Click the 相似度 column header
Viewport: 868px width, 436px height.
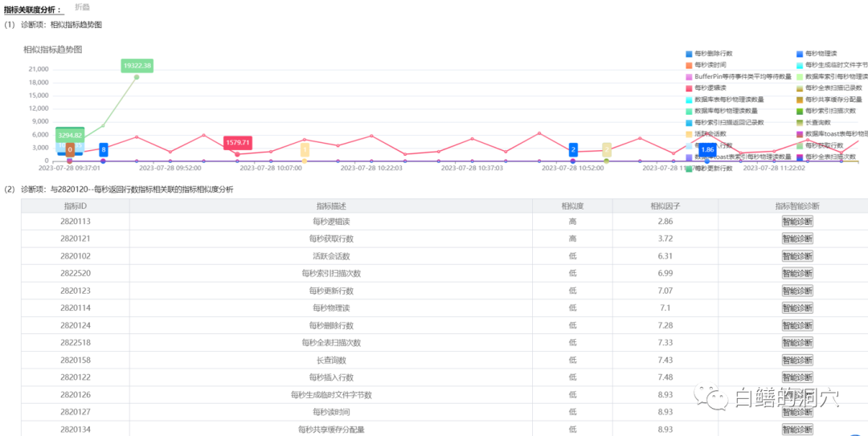coord(572,206)
